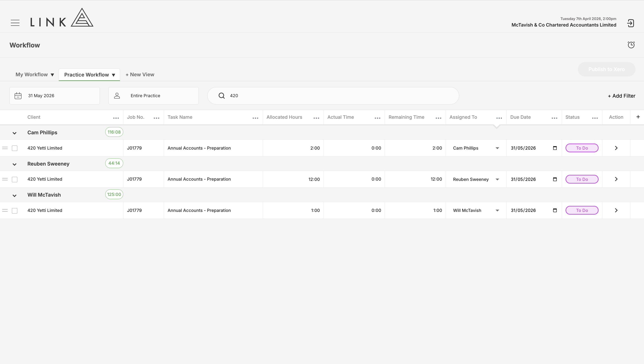This screenshot has height=364, width=644.
Task: Click the logout icon
Action: [631, 23]
